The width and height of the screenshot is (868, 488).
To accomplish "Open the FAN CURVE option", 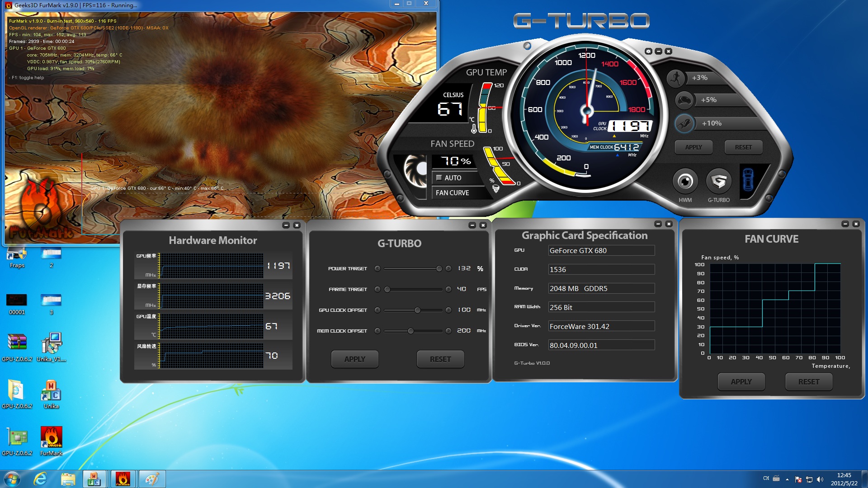I will click(x=452, y=193).
